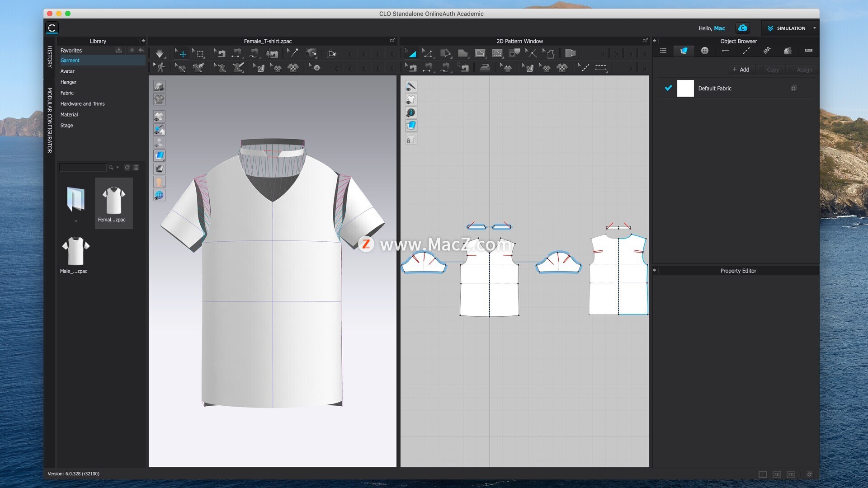Select the Edit Curvature triangle-points tool

[427, 54]
